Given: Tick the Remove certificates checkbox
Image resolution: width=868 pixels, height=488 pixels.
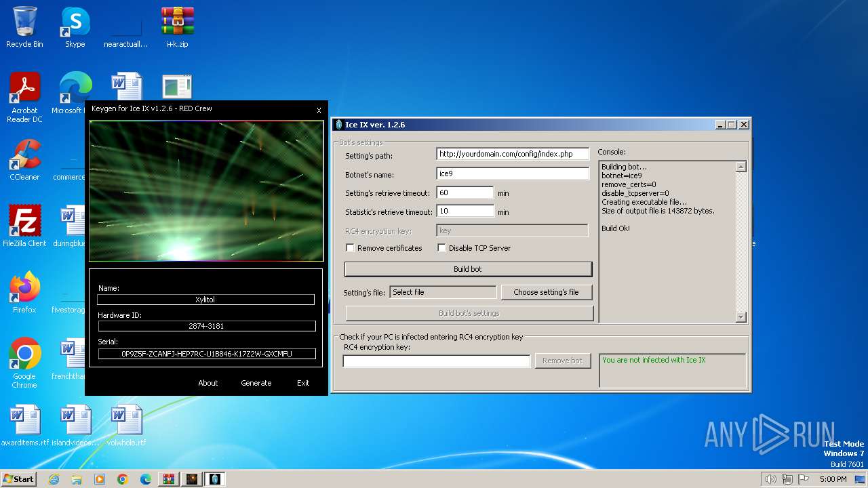Looking at the screenshot, I should tap(350, 248).
